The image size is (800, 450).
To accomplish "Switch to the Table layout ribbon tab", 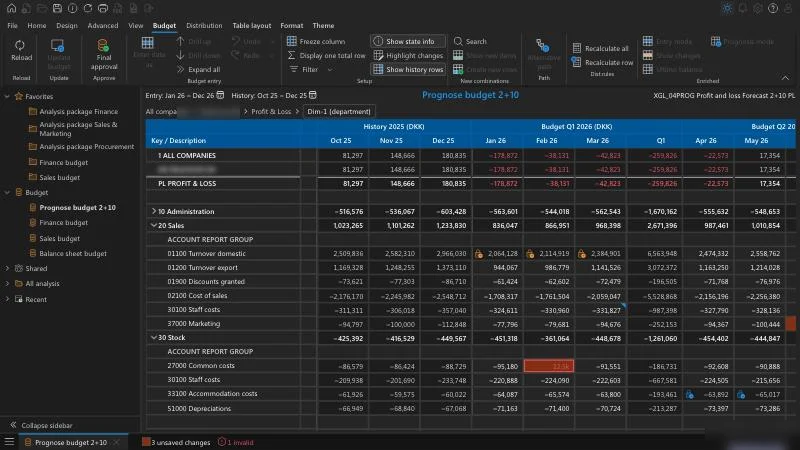I will (252, 26).
